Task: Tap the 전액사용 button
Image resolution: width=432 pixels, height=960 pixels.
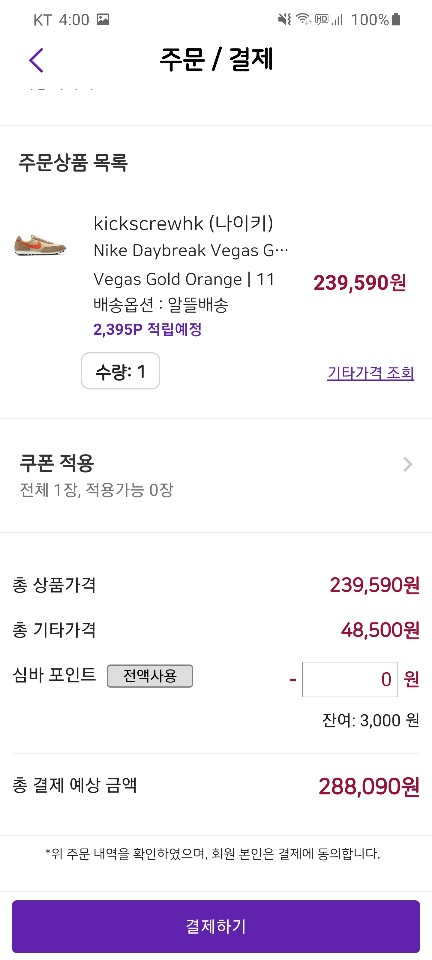Action: click(150, 676)
